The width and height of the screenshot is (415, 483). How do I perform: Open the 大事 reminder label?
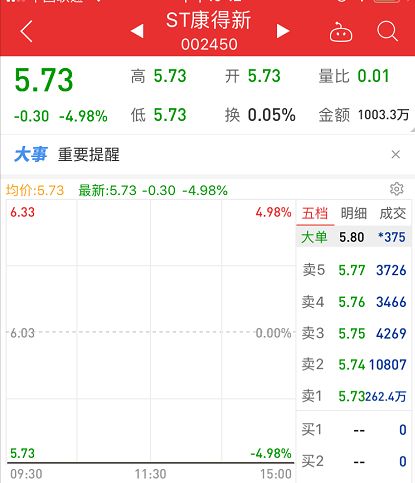click(x=31, y=155)
